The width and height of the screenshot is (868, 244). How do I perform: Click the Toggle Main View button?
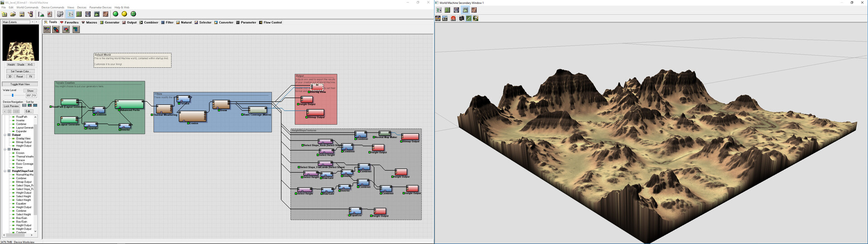20,84
